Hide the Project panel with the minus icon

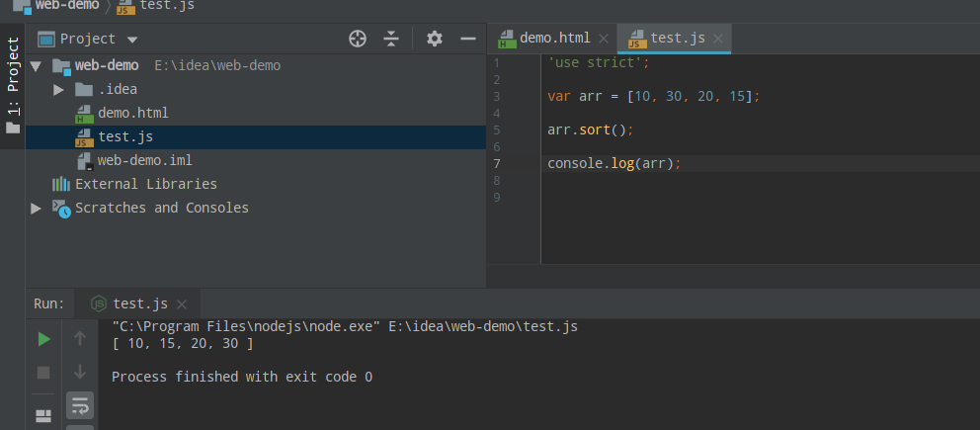[x=468, y=39]
